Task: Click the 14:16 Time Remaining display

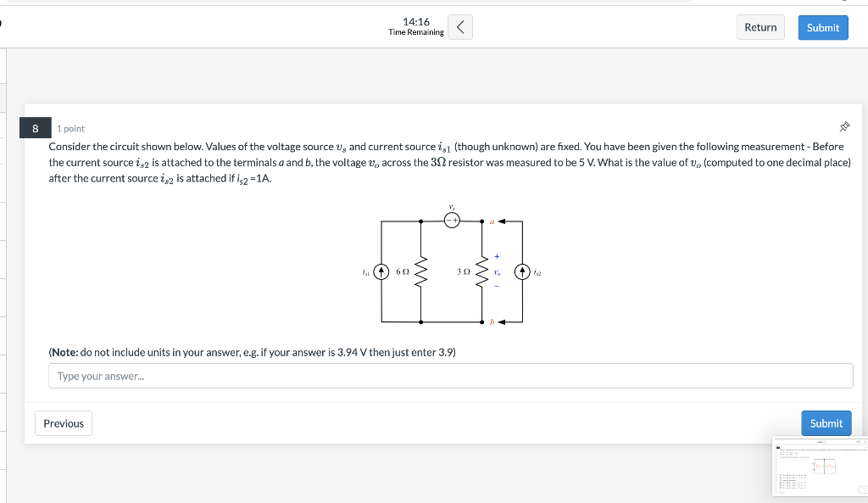Action: [x=416, y=25]
